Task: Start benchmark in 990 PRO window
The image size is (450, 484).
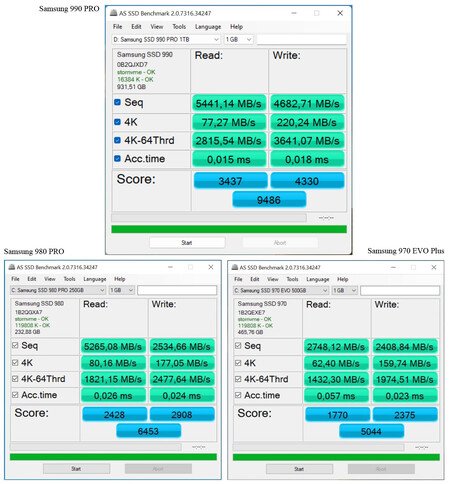Action: click(x=187, y=242)
